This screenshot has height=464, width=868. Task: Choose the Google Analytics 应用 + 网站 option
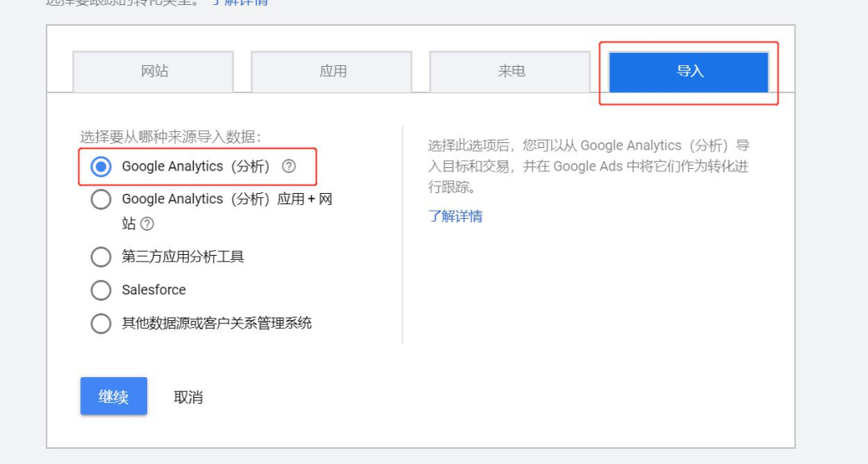(x=101, y=199)
